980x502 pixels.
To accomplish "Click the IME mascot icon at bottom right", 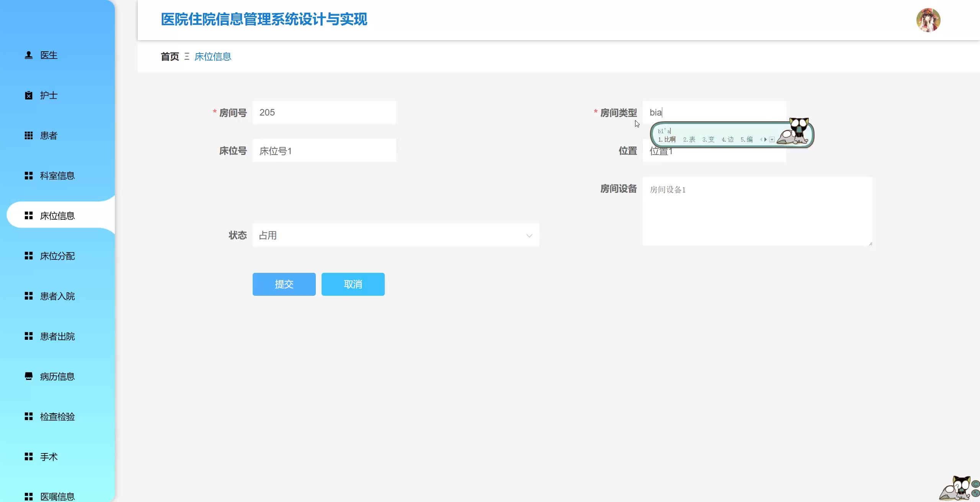I will pyautogui.click(x=957, y=489).
